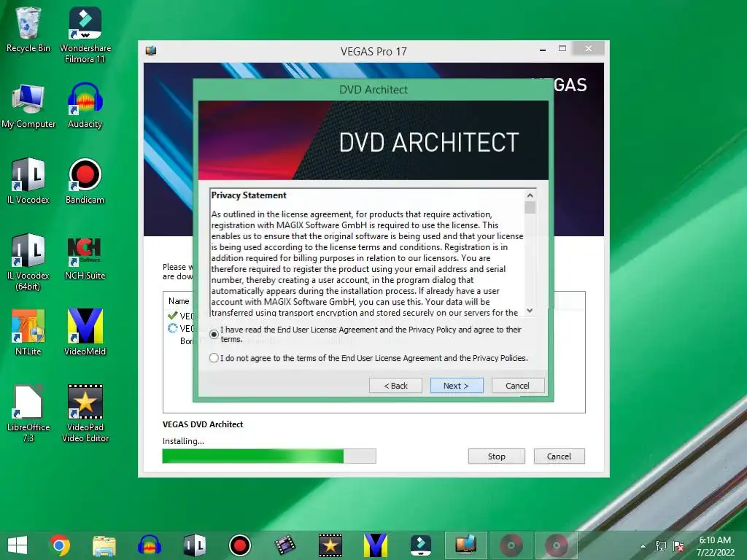Open IL Vocodex icon in taskbar
This screenshot has width=747, height=560.
pos(194,545)
